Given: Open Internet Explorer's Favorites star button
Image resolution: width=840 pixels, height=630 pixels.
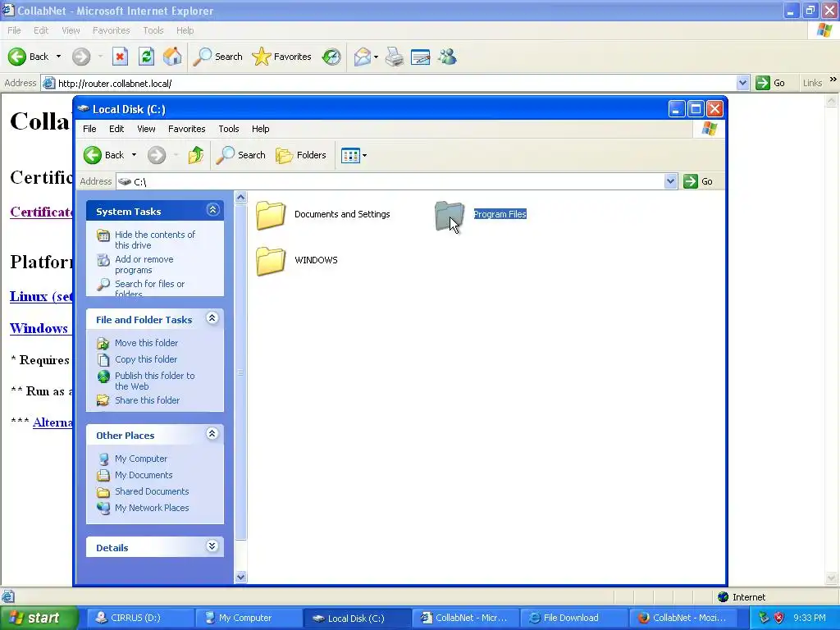Looking at the screenshot, I should pyautogui.click(x=282, y=57).
